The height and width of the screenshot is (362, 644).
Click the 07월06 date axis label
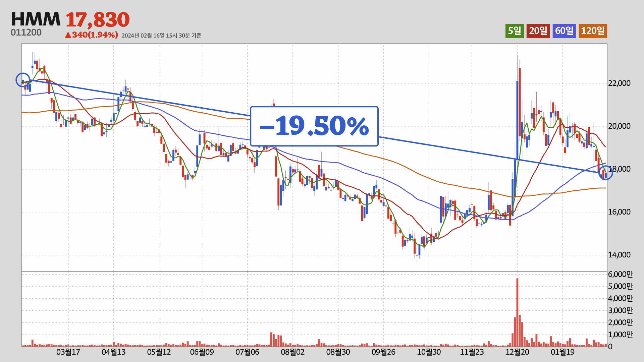(248, 352)
